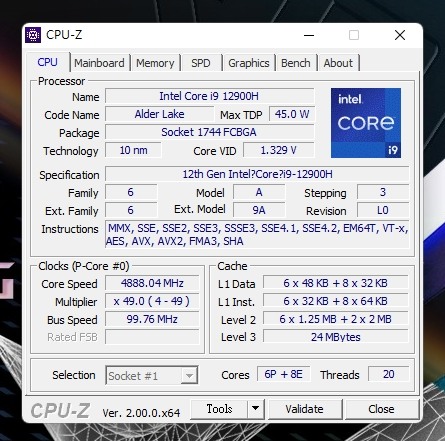Click the Model value A

(259, 192)
